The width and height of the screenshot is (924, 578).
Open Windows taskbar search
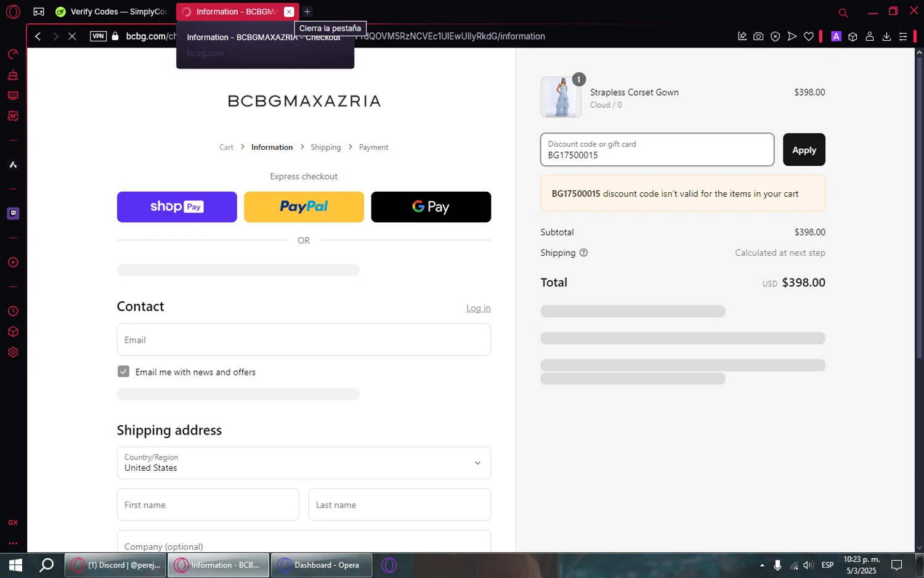pos(46,565)
